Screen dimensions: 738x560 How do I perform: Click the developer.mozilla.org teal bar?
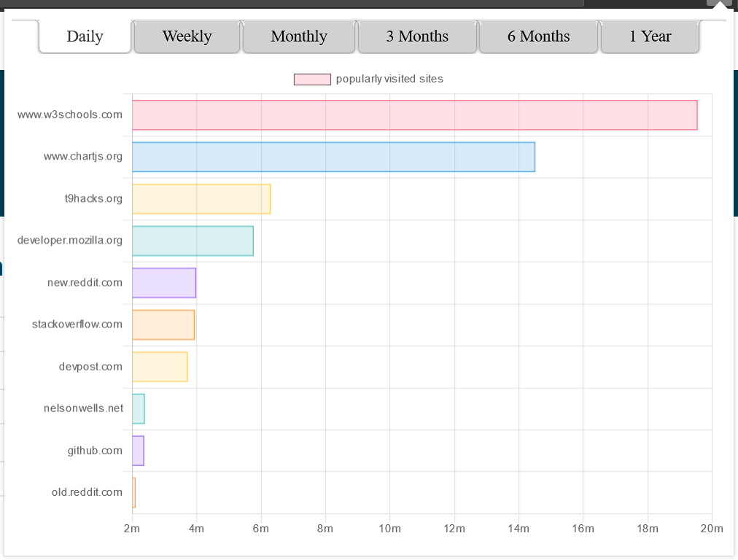click(193, 241)
